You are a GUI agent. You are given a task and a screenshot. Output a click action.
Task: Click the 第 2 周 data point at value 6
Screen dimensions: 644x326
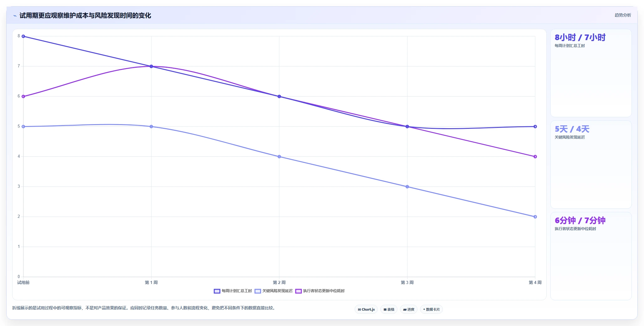pos(279,97)
